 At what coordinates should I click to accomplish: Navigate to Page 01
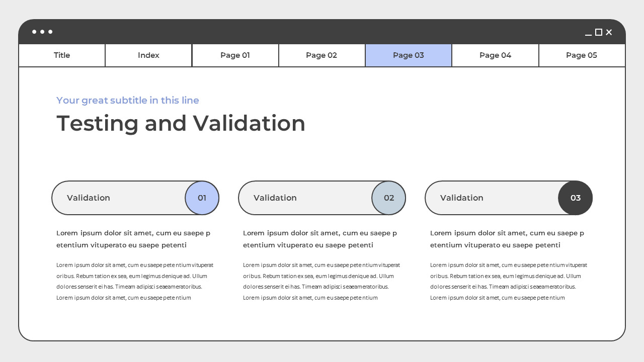[x=235, y=55]
